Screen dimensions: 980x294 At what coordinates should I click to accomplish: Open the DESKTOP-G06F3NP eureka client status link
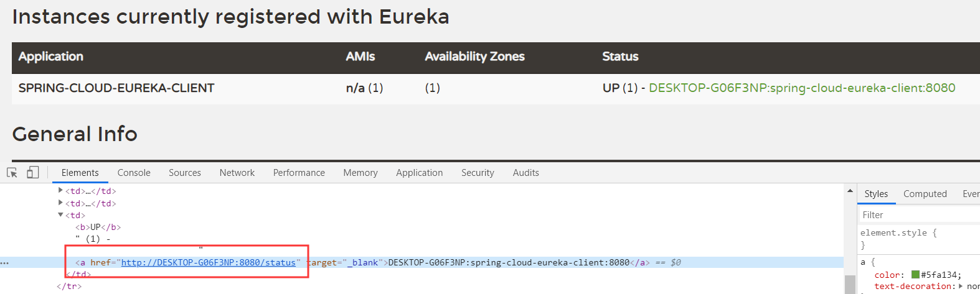coord(802,88)
